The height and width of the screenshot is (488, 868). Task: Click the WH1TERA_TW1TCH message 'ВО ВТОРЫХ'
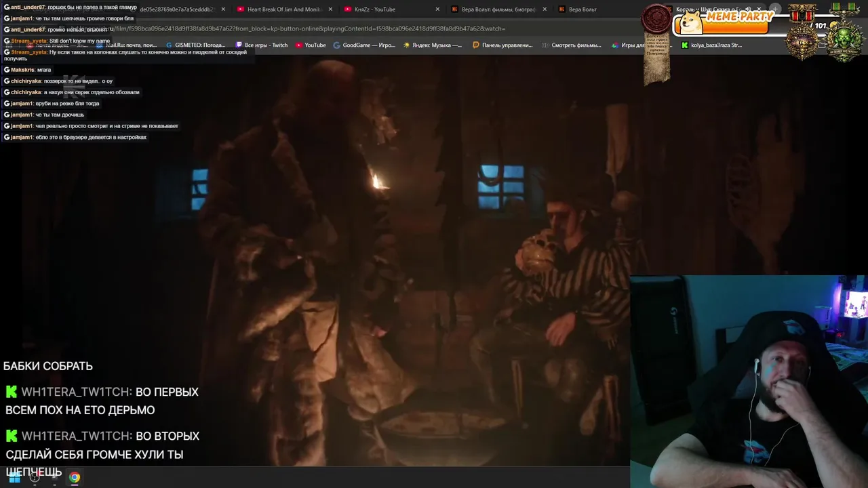click(x=102, y=453)
